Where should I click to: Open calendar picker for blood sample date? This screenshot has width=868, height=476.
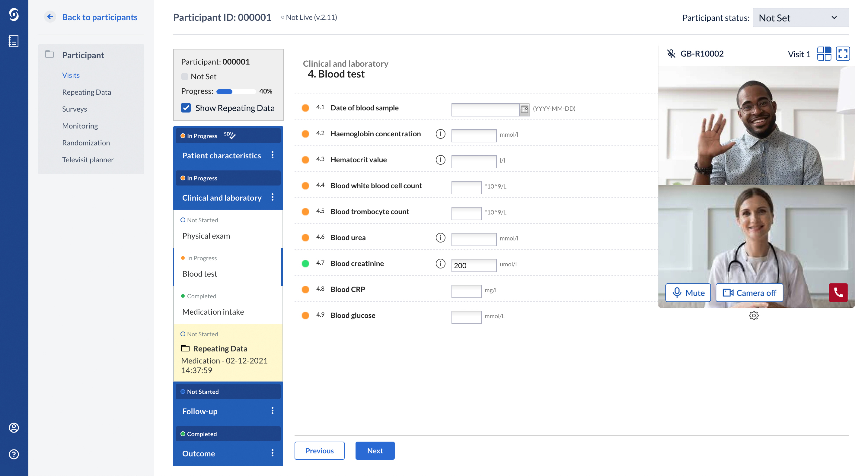click(x=524, y=109)
